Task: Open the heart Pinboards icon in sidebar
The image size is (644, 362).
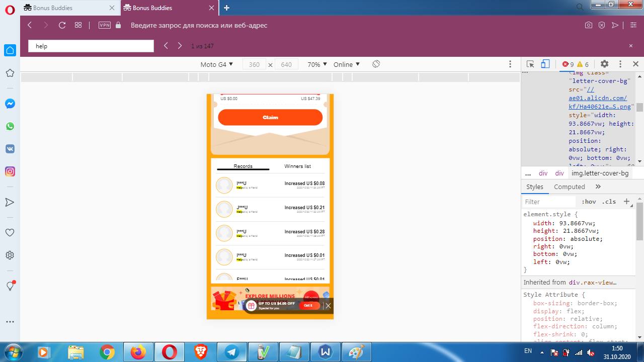Action: [10, 233]
